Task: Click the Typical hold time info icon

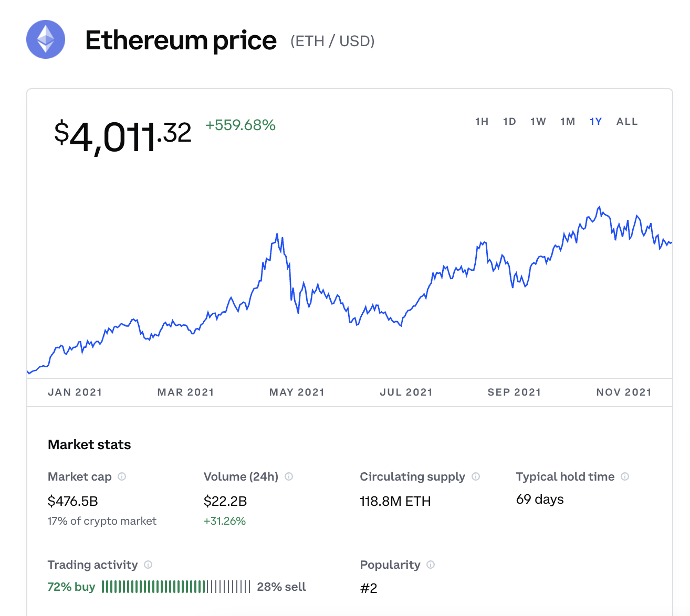Action: pyautogui.click(x=625, y=476)
